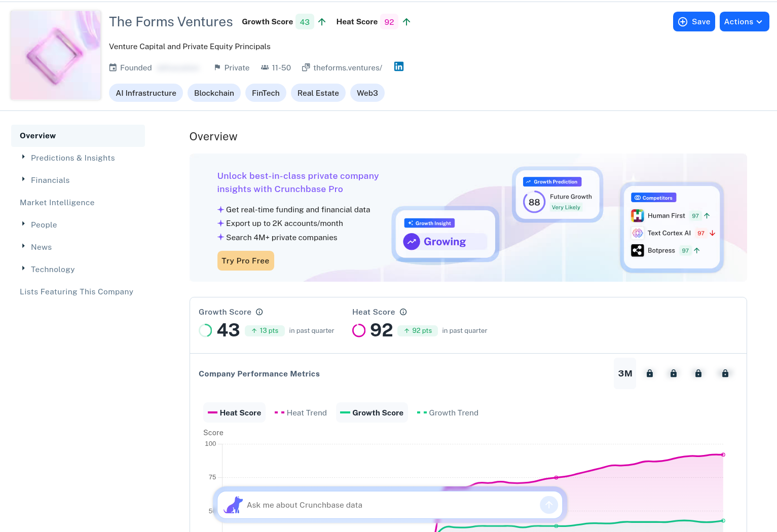The height and width of the screenshot is (532, 777).
Task: Expand the Predictions & Insights section
Action: tap(72, 158)
